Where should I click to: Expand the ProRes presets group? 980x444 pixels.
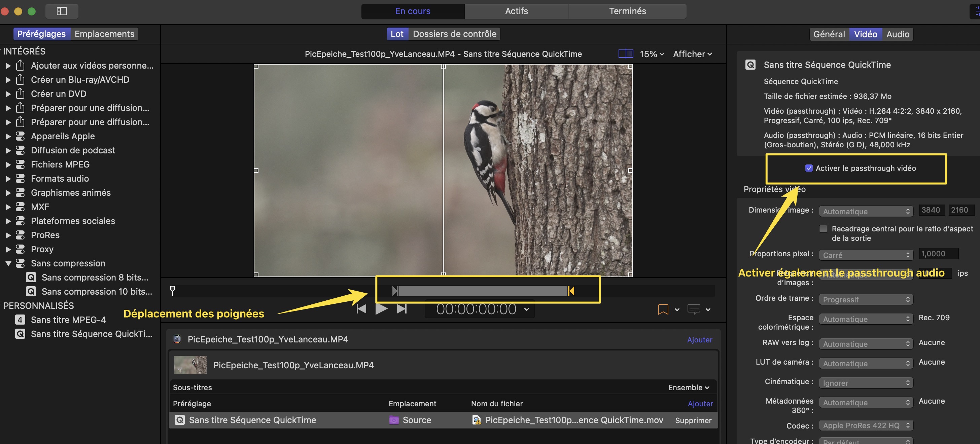8,235
